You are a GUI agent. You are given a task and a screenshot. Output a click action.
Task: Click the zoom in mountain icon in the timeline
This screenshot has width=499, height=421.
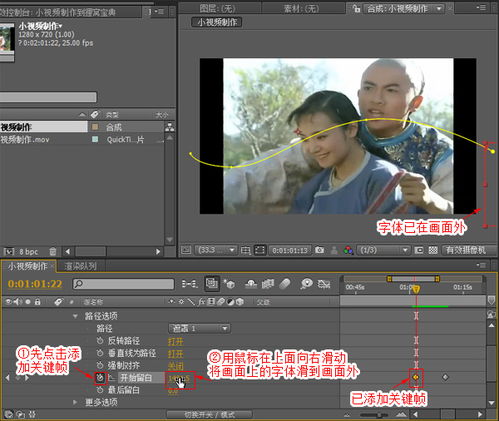(401, 415)
